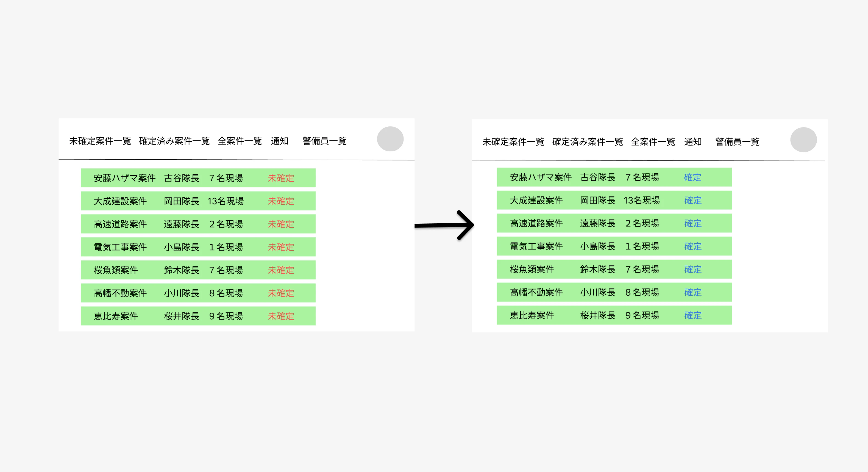Viewport: 868px width, 472px height.
Task: Open 未確定案件一覧 tab in right screen
Action: [513, 141]
